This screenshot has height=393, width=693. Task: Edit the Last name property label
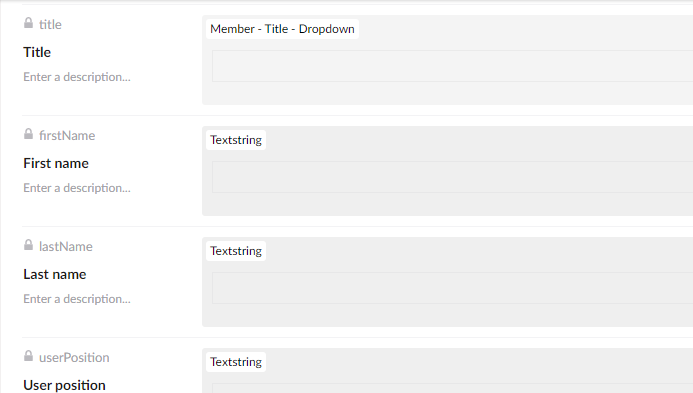(x=55, y=274)
